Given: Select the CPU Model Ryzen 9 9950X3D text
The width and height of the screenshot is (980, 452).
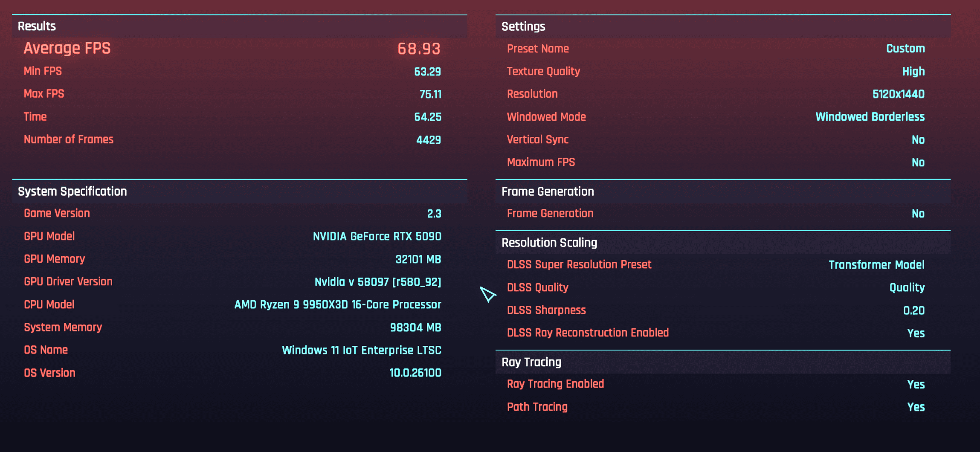Looking at the screenshot, I should [x=337, y=304].
